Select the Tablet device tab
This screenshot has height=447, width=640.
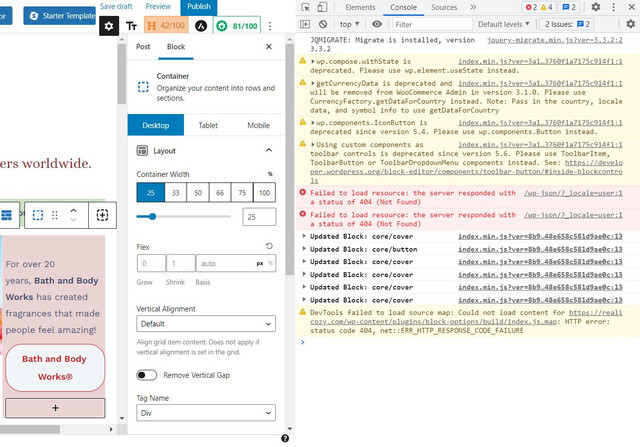coord(208,125)
